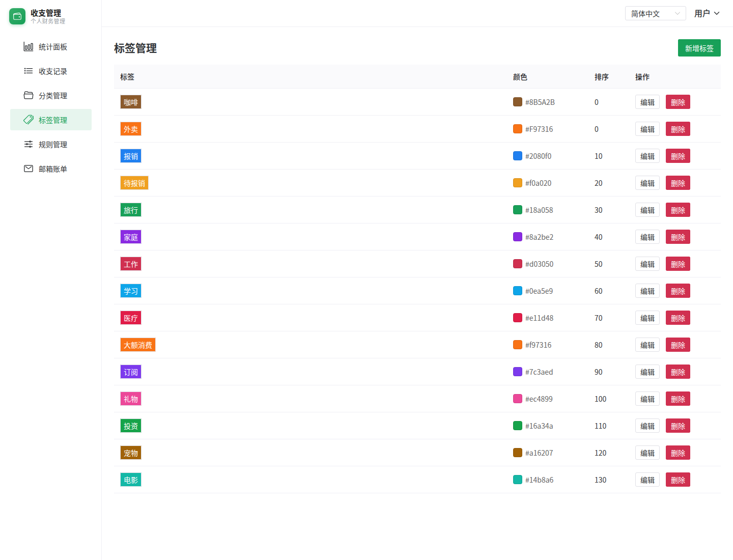Viewport: 733px width, 560px height.
Task: Edit the 咖啡 tag
Action: [647, 102]
